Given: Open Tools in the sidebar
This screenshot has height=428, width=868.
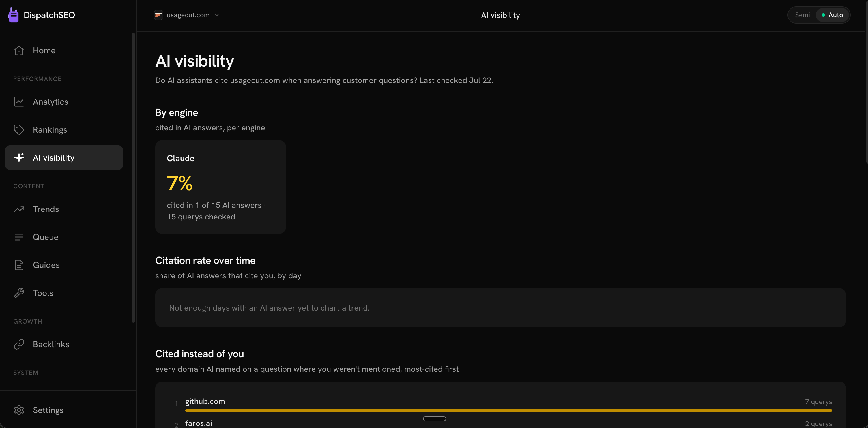Looking at the screenshot, I should (x=64, y=293).
